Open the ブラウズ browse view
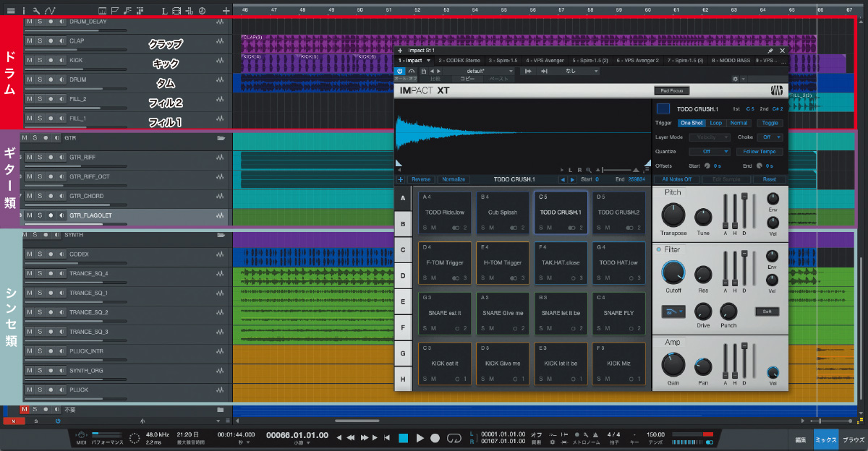 (x=854, y=439)
